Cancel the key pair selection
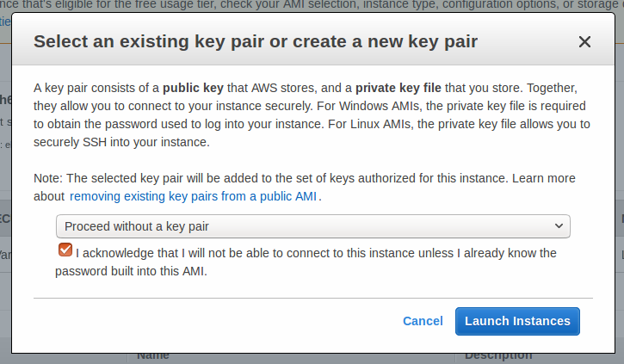This screenshot has height=364, width=624. click(x=423, y=321)
